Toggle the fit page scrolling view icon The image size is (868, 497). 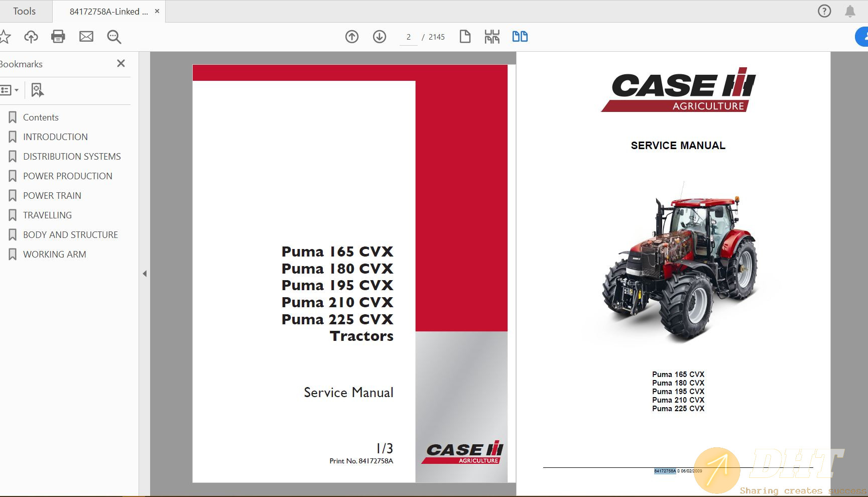point(492,37)
